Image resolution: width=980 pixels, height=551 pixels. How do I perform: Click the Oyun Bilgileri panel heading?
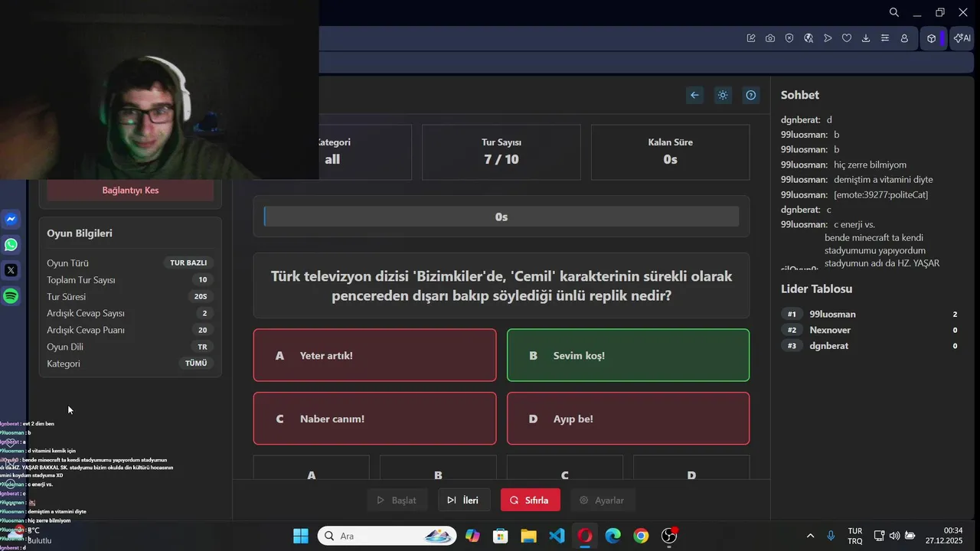(80, 233)
